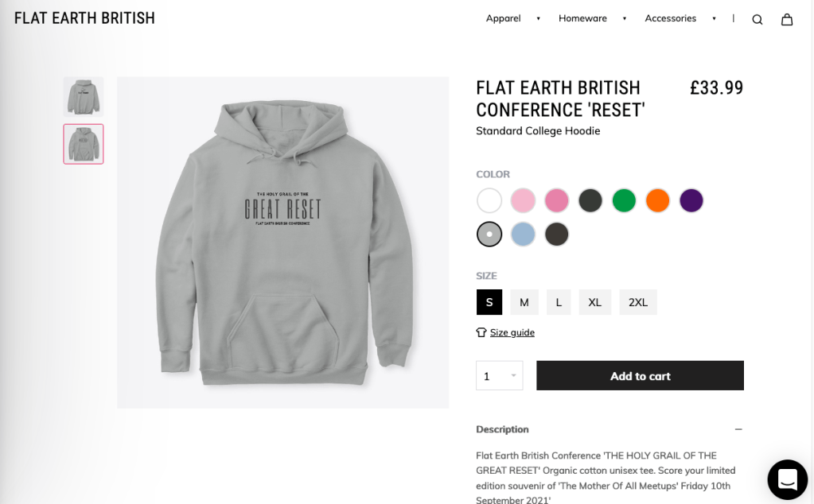
Task: Choose the purple color swatch
Action: (x=691, y=200)
